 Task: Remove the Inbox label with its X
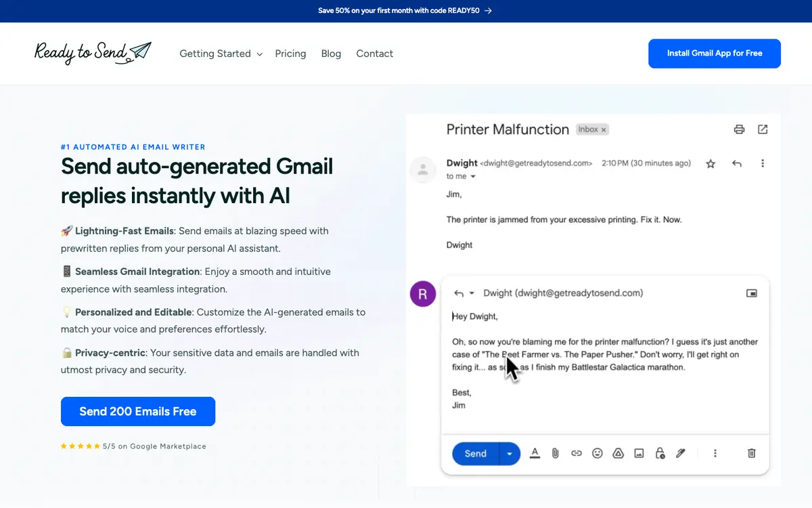tap(604, 129)
